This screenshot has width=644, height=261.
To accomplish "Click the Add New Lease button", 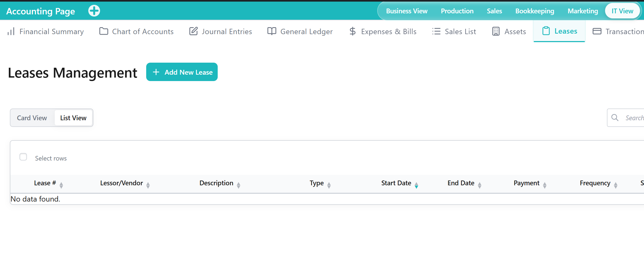I will 182,72.
